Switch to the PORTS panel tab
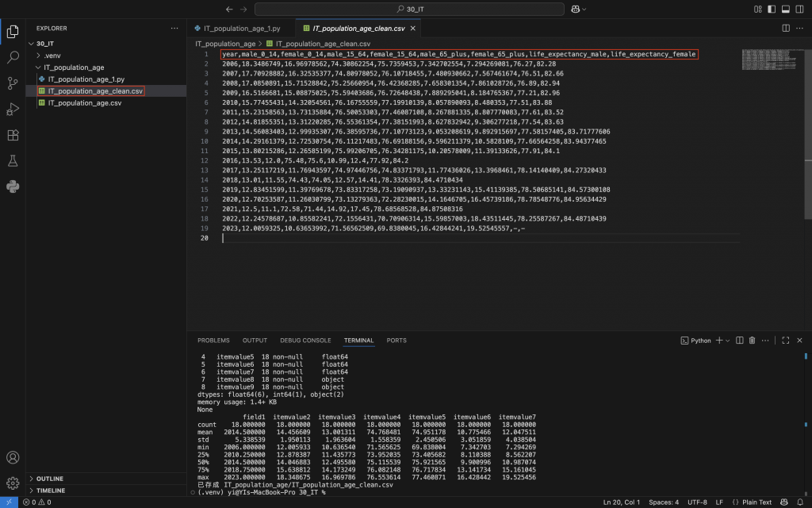The width and height of the screenshot is (812, 508). (396, 340)
